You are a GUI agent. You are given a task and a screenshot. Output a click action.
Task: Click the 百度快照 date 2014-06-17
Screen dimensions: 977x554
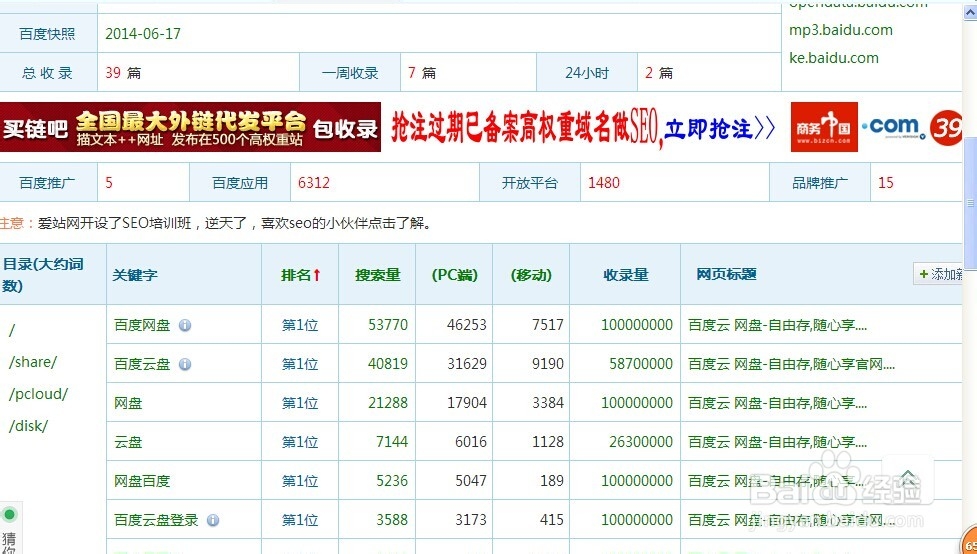click(x=143, y=34)
